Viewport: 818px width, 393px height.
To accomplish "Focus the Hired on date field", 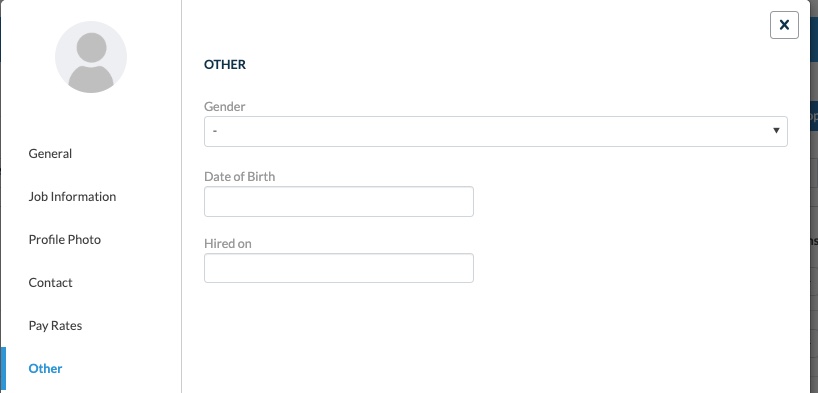I will coord(339,268).
